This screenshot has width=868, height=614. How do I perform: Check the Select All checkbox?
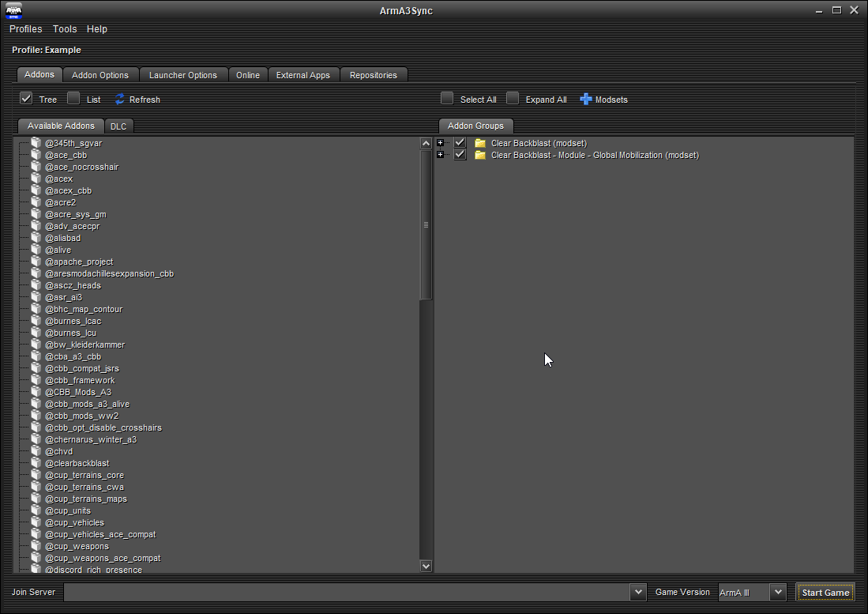pos(447,99)
